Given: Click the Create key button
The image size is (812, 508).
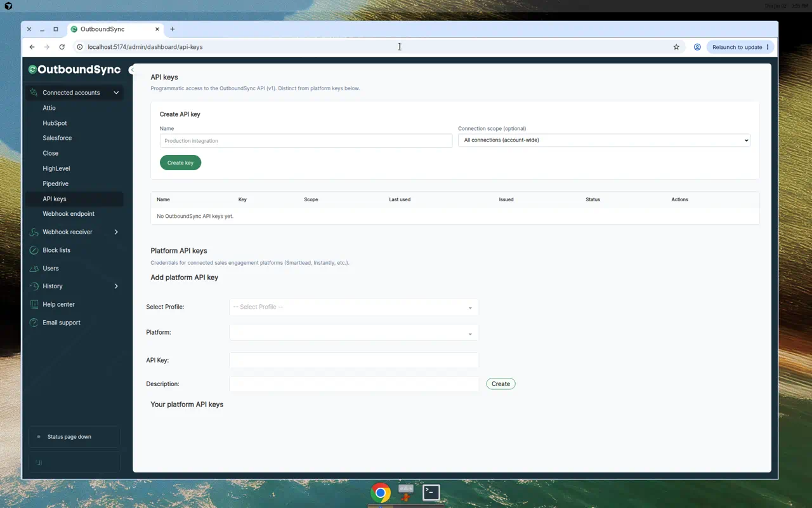Looking at the screenshot, I should point(180,163).
